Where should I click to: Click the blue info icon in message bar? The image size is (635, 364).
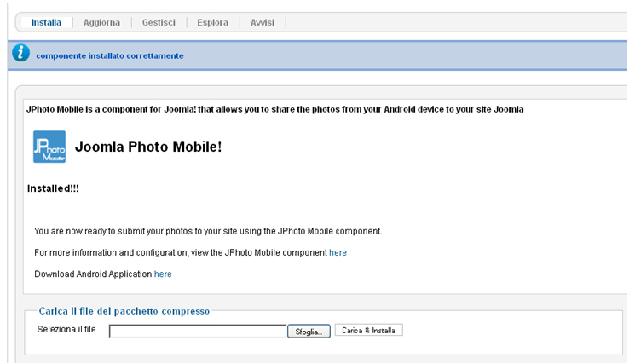pos(20,53)
